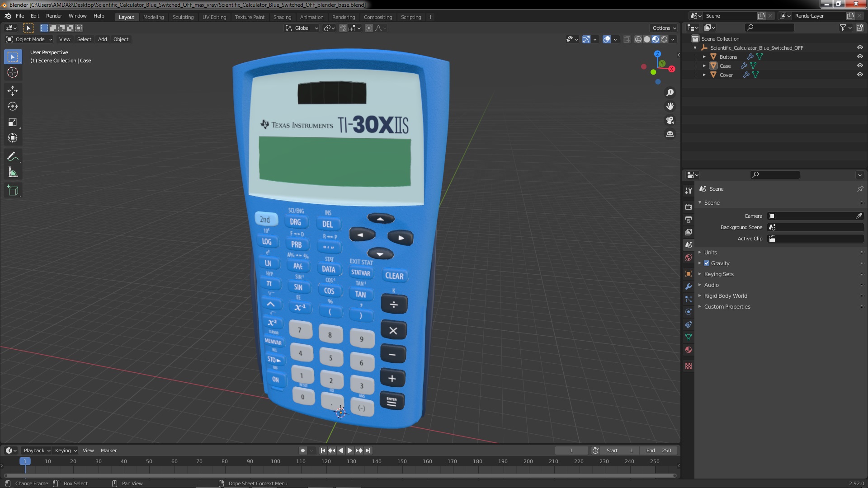
Task: Open Output properties tab
Action: pyautogui.click(x=688, y=219)
